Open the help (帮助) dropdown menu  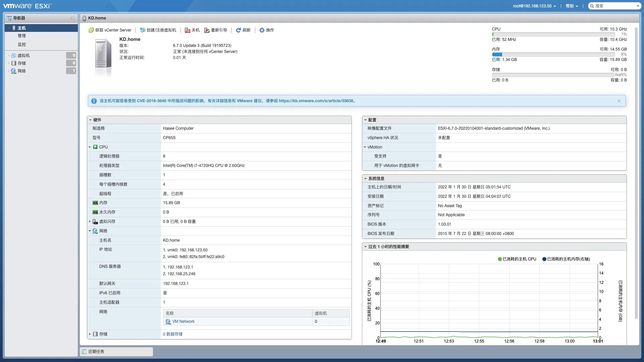click(x=572, y=6)
